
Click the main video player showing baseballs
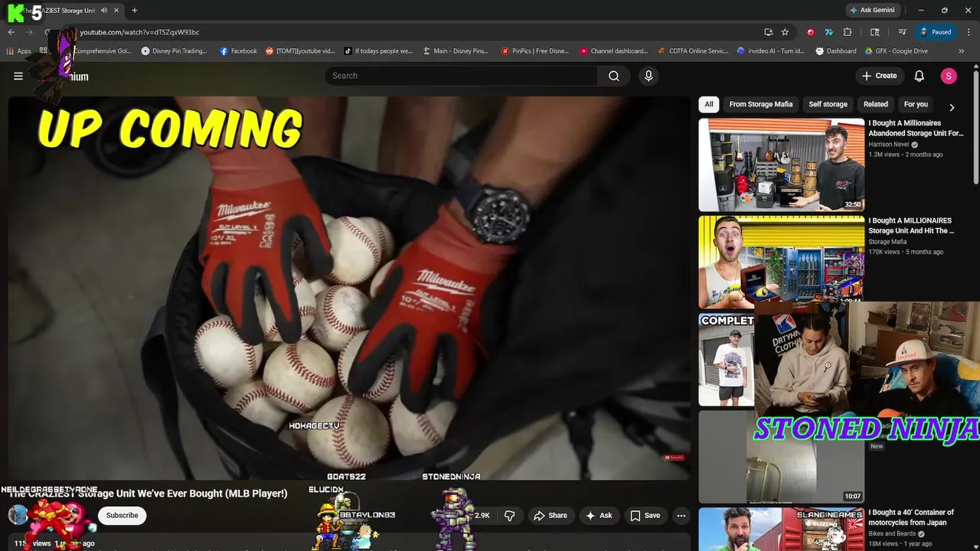coord(349,287)
